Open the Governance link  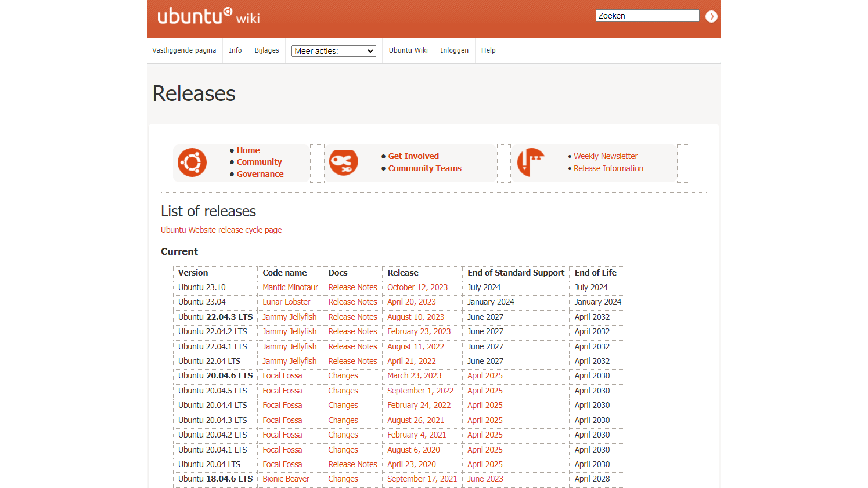point(260,174)
